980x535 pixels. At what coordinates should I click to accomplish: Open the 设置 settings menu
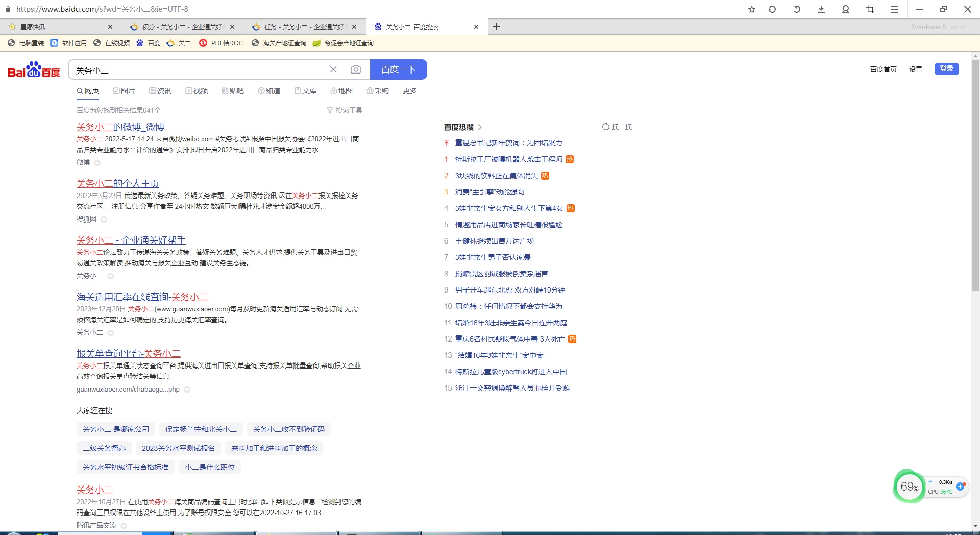point(916,69)
